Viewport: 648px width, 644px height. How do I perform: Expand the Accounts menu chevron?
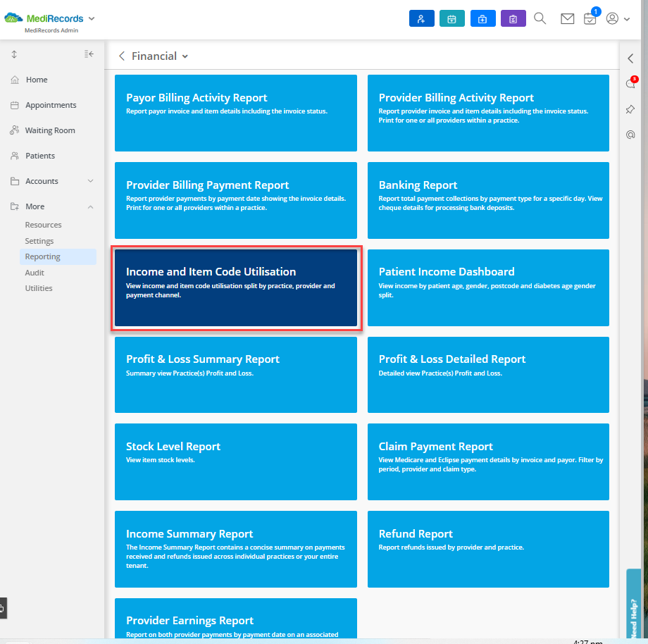[90, 181]
